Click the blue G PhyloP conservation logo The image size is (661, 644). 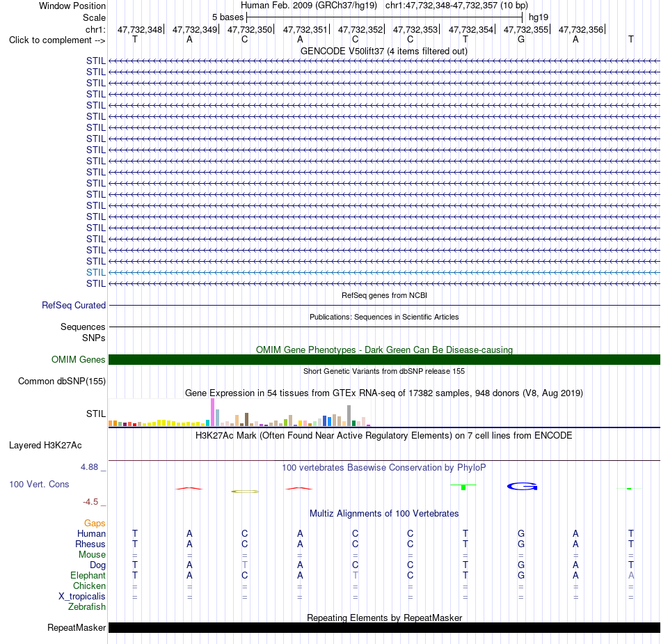pyautogui.click(x=522, y=486)
